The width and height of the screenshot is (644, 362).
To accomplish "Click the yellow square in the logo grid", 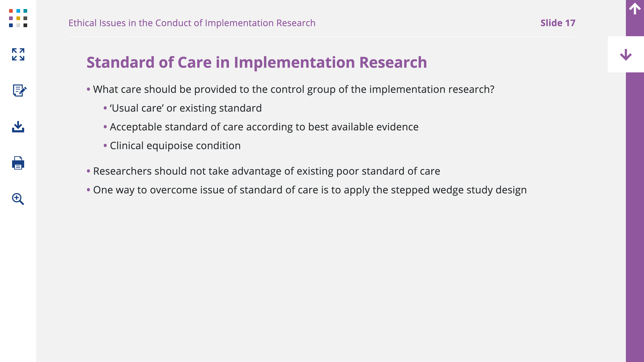I will [x=18, y=18].
